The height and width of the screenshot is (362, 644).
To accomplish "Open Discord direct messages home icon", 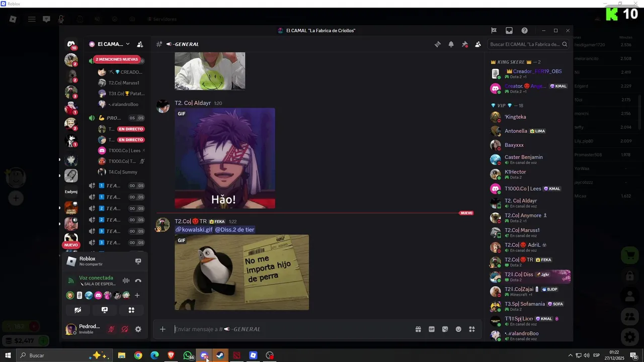I will (x=71, y=44).
